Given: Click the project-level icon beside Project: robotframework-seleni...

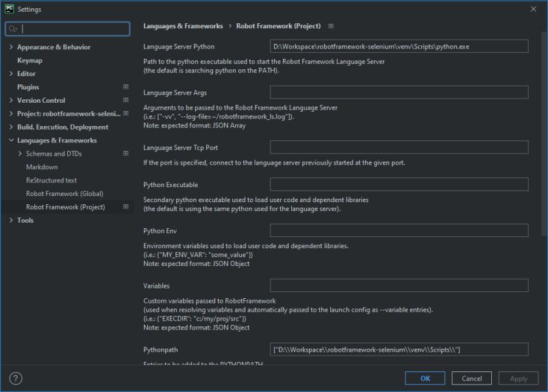Looking at the screenshot, I should point(126,113).
